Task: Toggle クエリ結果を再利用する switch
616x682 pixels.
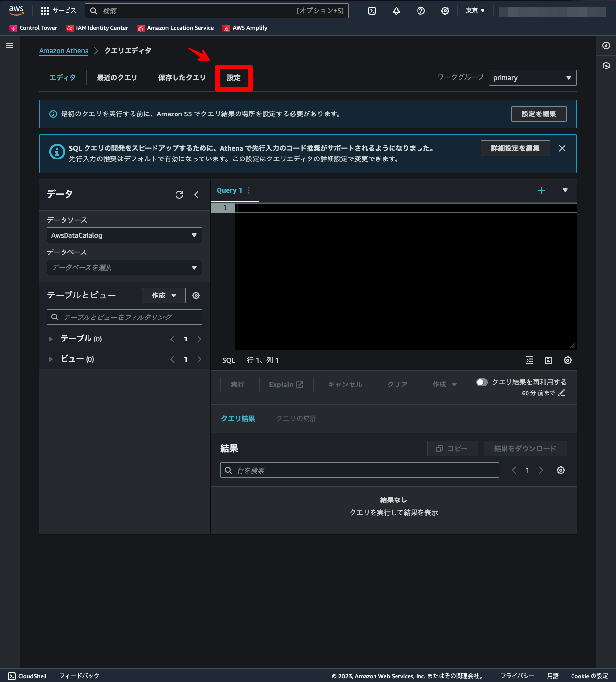Action: (x=482, y=382)
